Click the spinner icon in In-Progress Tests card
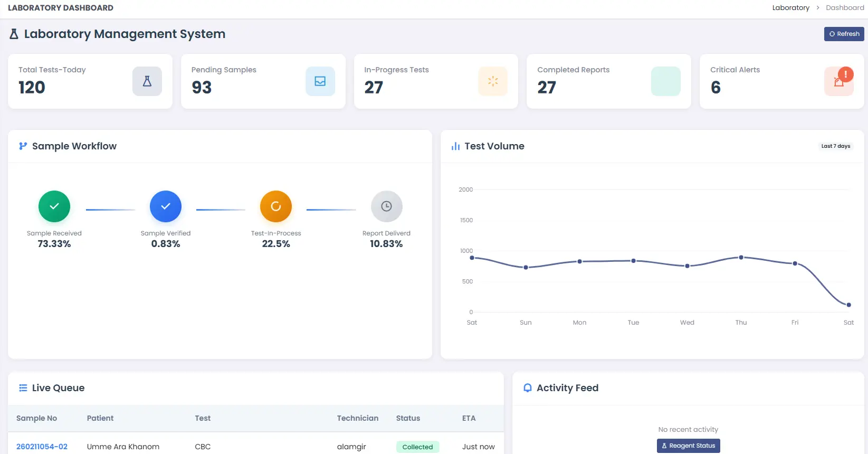 (493, 81)
